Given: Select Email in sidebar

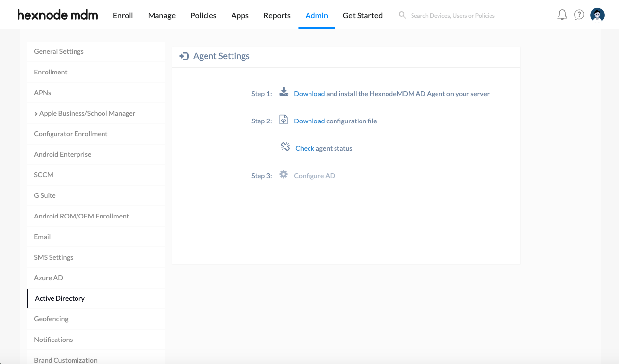Looking at the screenshot, I should click(x=96, y=237).
